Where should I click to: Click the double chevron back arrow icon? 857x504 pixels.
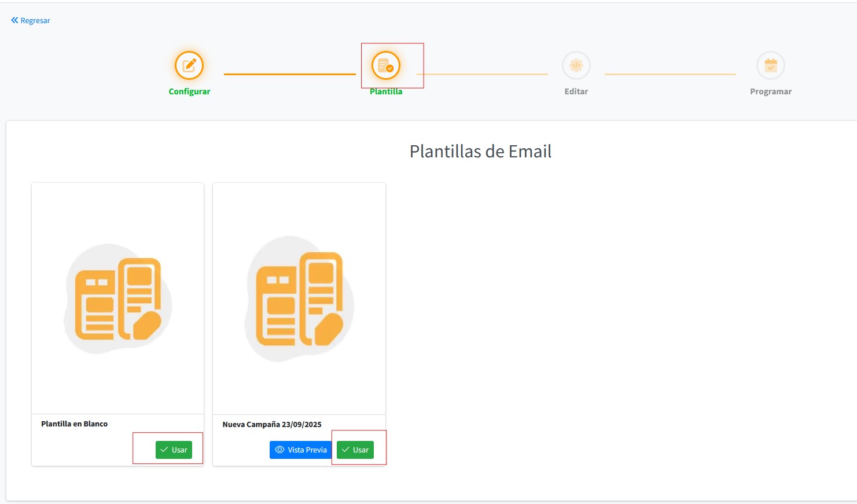pyautogui.click(x=14, y=20)
